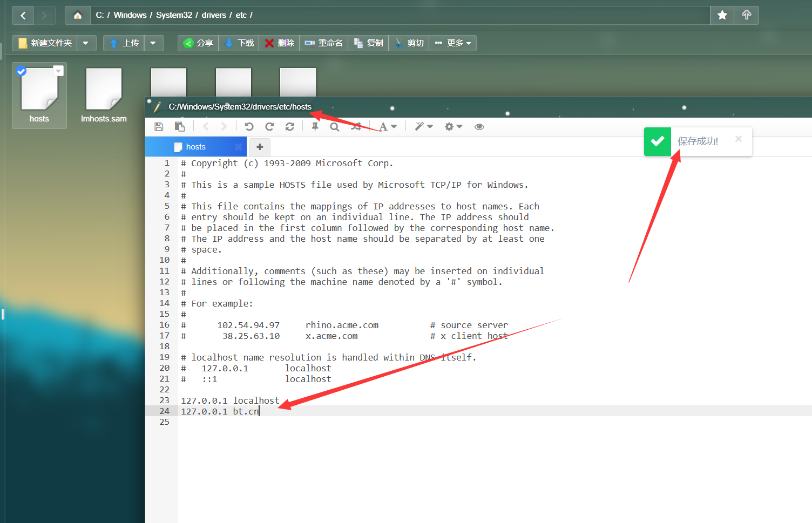812x523 pixels.
Task: Toggle the eye preview icon
Action: click(479, 127)
